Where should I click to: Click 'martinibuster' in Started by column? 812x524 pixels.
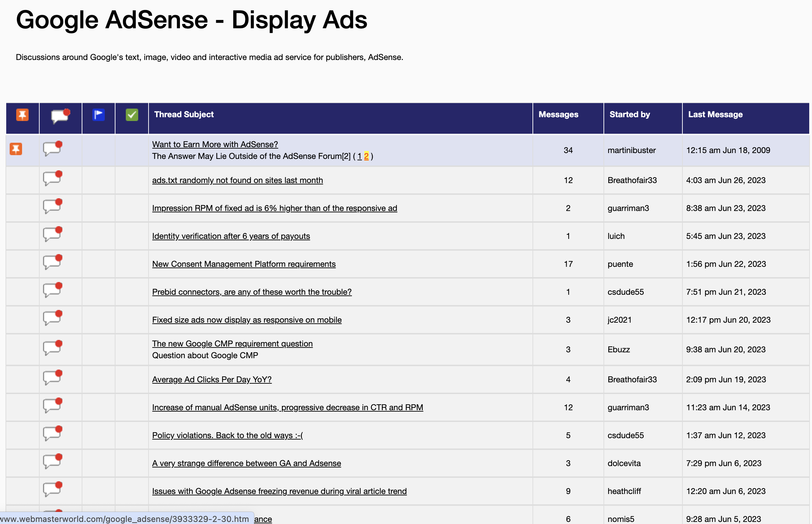point(631,150)
